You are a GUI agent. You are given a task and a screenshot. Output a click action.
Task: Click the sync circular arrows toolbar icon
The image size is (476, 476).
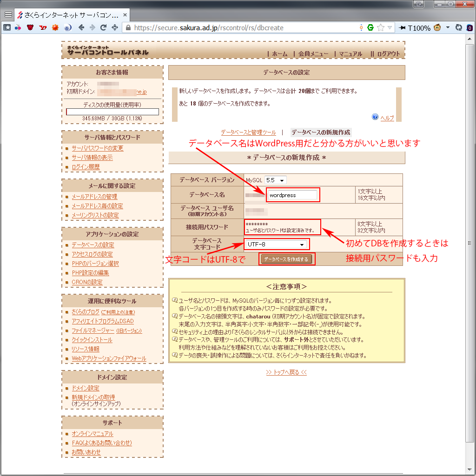click(x=459, y=27)
